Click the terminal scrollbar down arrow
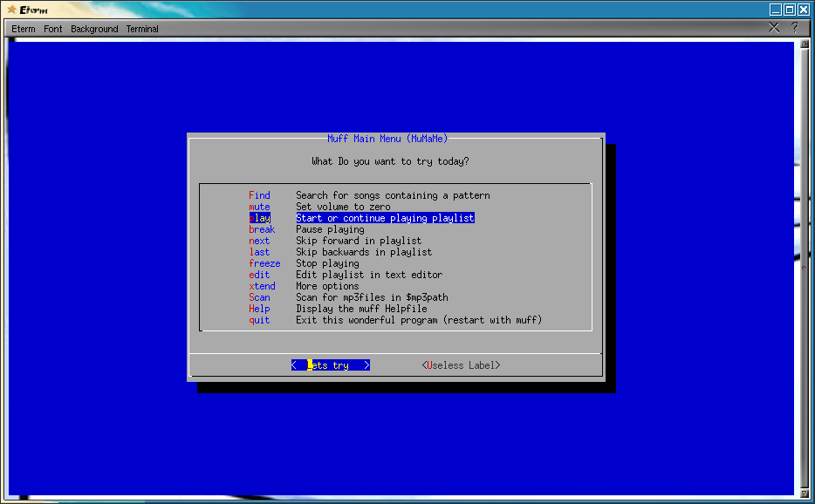The height and width of the screenshot is (504, 815). click(804, 494)
